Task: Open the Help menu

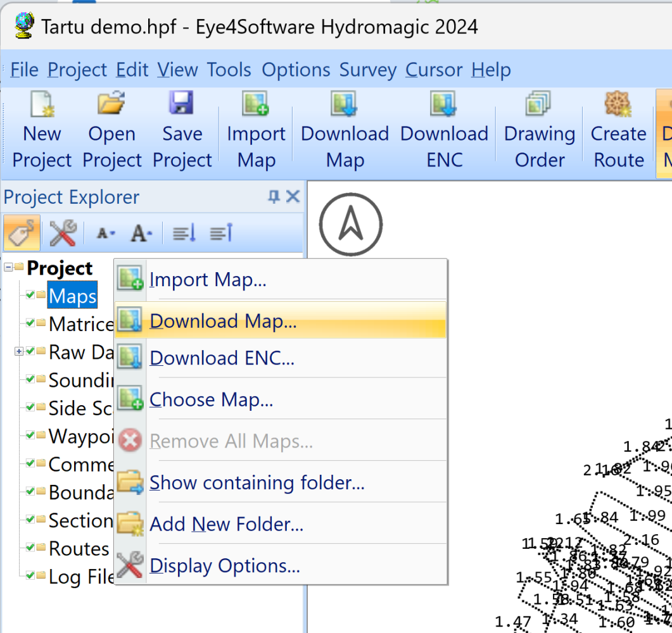Action: (x=491, y=70)
